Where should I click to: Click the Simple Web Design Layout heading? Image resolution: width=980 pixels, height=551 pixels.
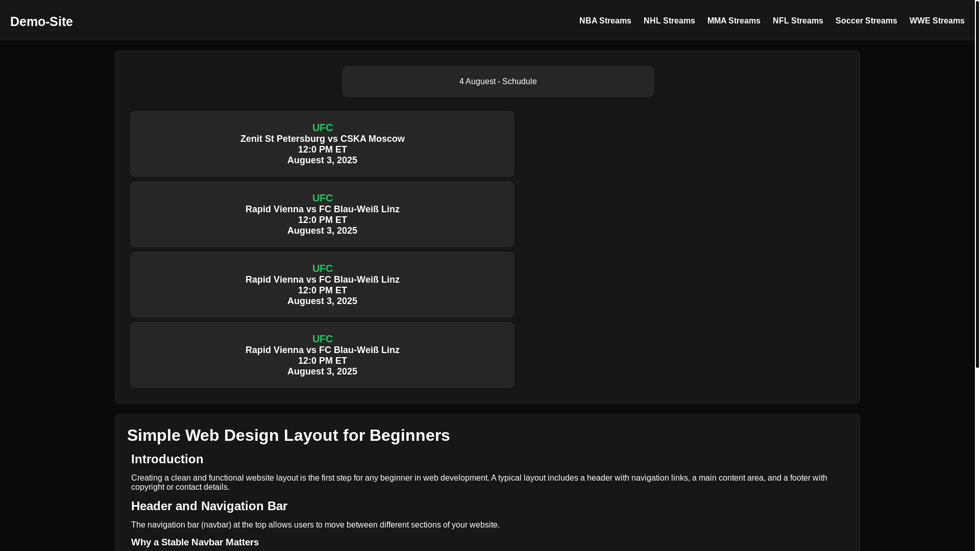coord(288,435)
